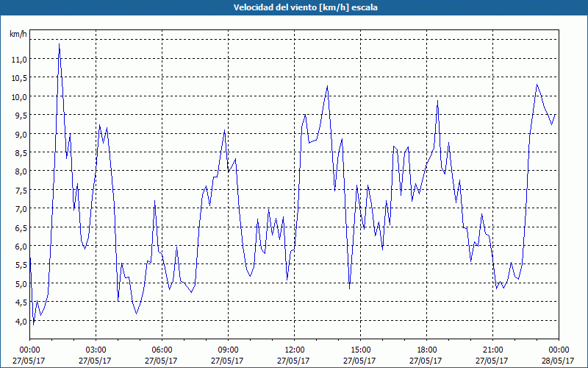Click the "18:00" time label
The width and height of the screenshot is (588, 368).
426,350
